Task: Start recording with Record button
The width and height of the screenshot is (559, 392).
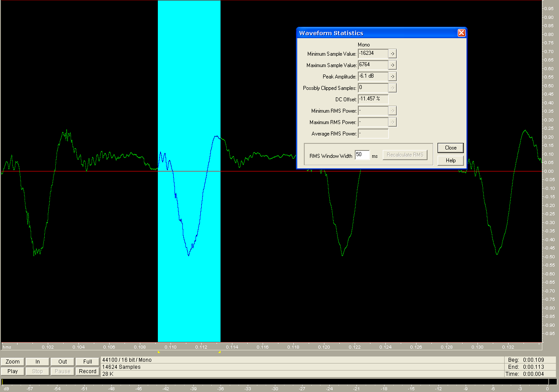Action: 88,371
